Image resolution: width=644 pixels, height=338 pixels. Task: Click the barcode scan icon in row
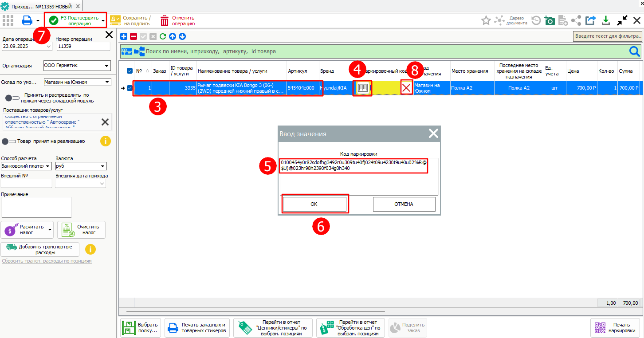point(363,88)
